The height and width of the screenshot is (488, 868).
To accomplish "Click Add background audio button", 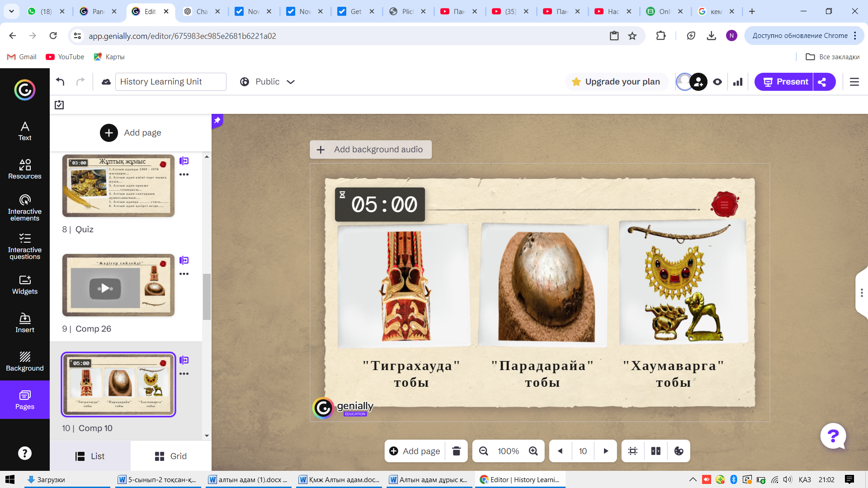I will coord(371,150).
